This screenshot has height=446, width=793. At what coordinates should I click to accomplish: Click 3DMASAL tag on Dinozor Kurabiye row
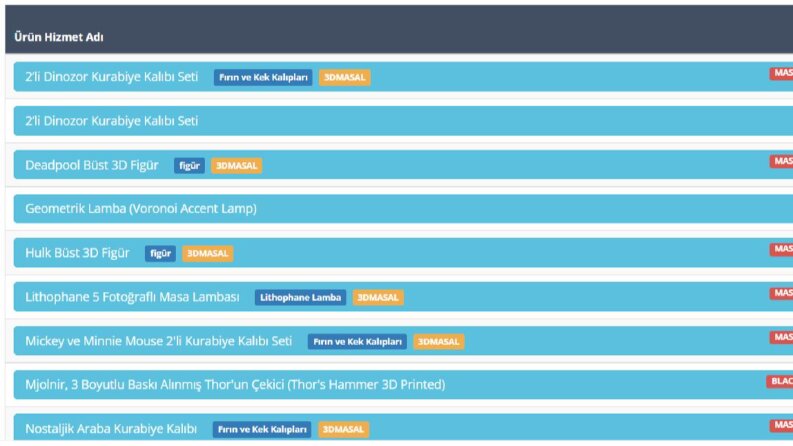tap(344, 77)
